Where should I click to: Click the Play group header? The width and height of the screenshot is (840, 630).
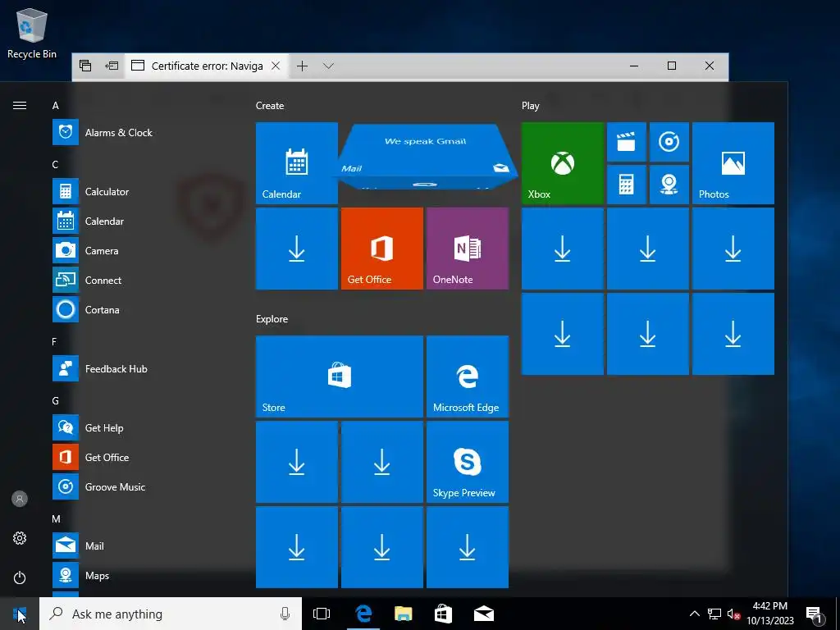531,106
